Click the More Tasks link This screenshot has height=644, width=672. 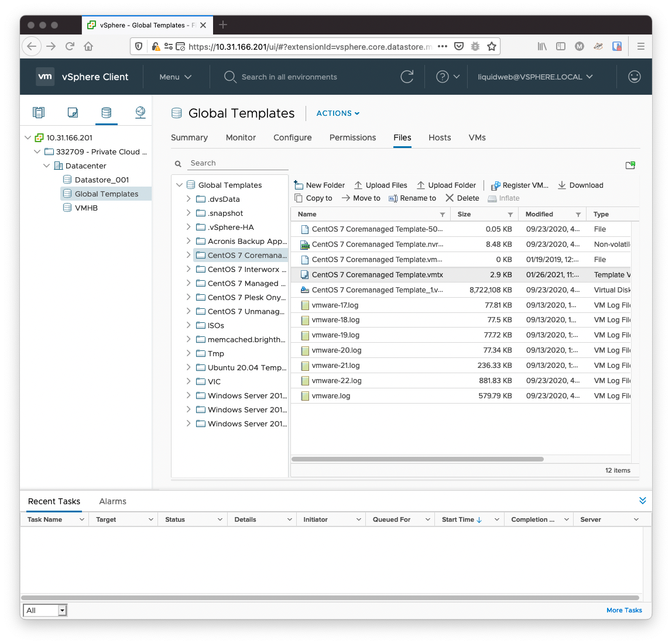624,610
